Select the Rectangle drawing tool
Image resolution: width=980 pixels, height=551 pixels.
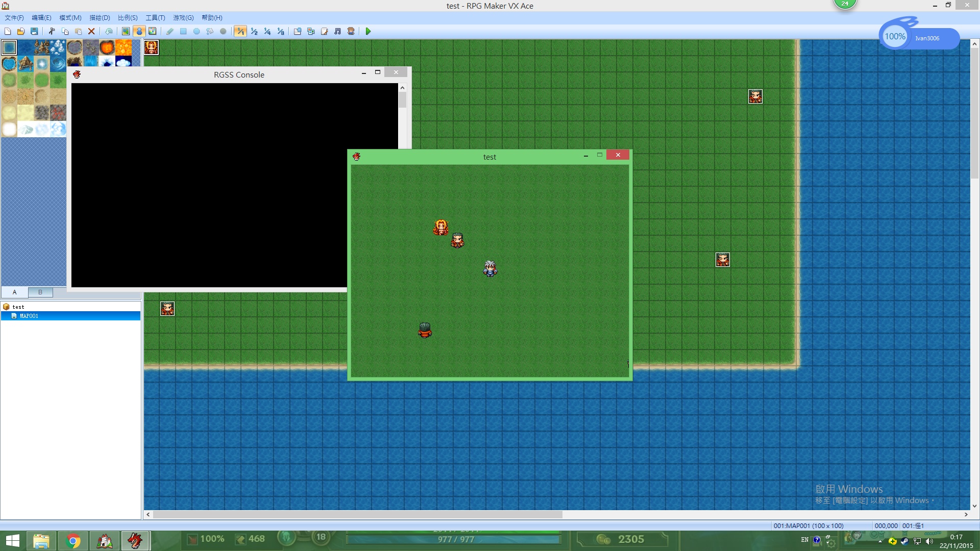point(183,32)
